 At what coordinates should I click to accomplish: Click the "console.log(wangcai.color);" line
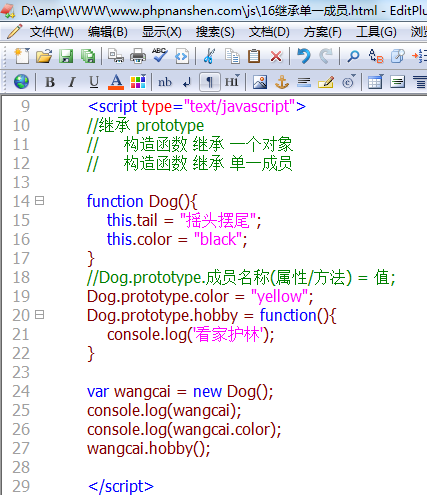pyautogui.click(x=184, y=430)
